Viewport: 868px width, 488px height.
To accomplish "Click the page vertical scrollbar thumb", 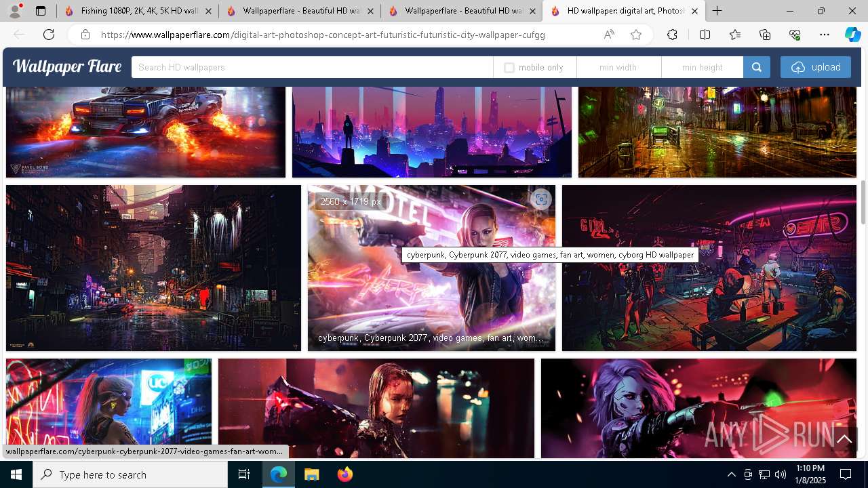I will (863, 203).
